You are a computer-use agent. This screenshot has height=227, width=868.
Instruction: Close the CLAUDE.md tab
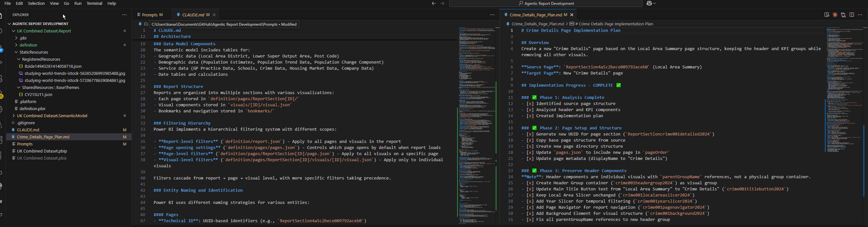(x=214, y=15)
